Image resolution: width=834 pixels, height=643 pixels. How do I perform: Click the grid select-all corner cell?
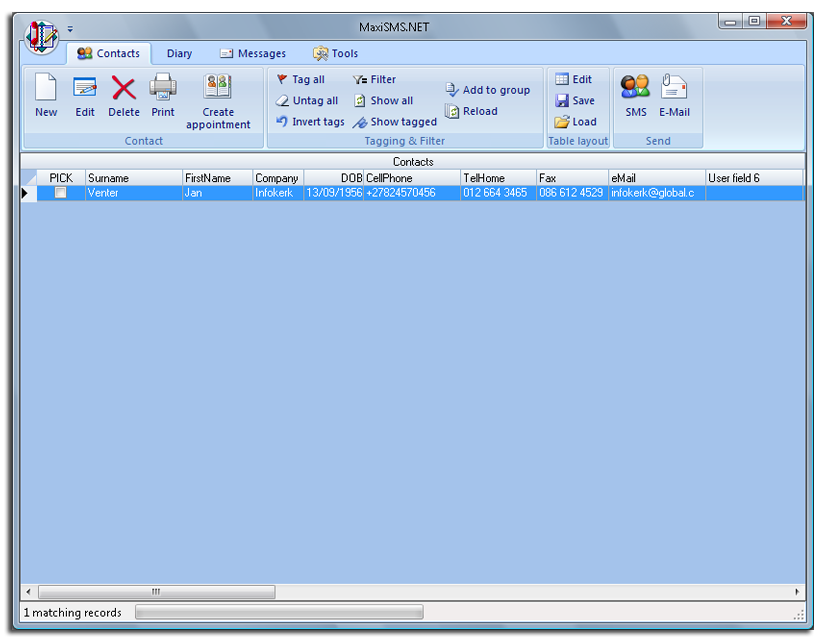[29, 178]
